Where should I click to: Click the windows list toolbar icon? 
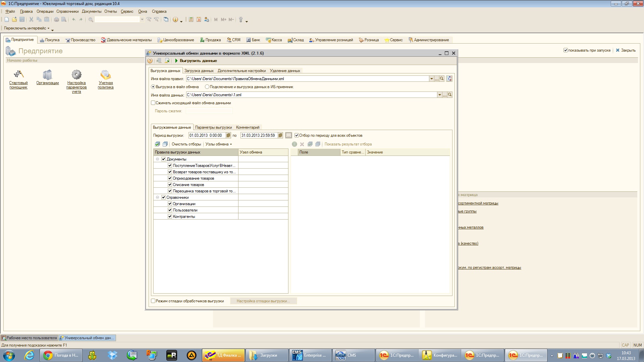[x=166, y=20]
